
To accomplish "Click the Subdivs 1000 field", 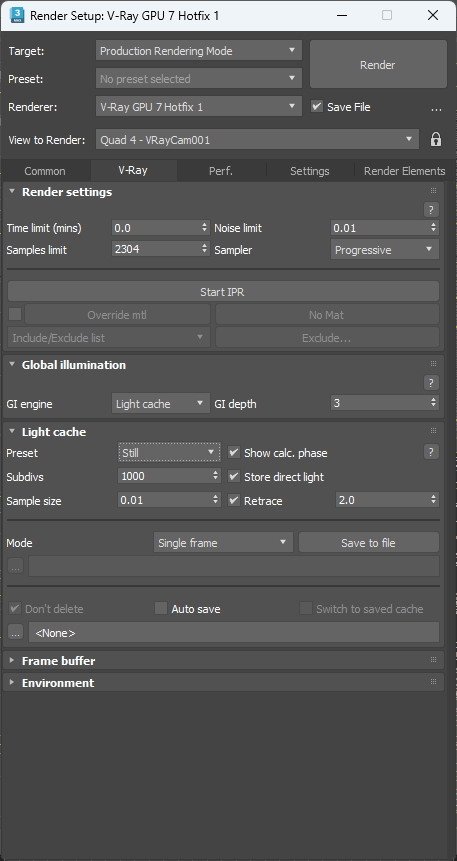I will 165,476.
